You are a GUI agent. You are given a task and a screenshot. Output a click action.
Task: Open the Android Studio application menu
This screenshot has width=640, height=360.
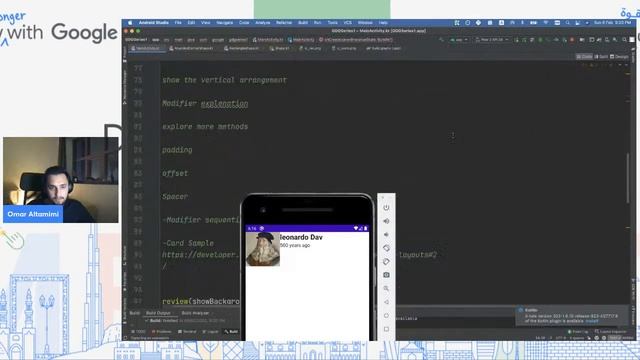tap(153, 23)
